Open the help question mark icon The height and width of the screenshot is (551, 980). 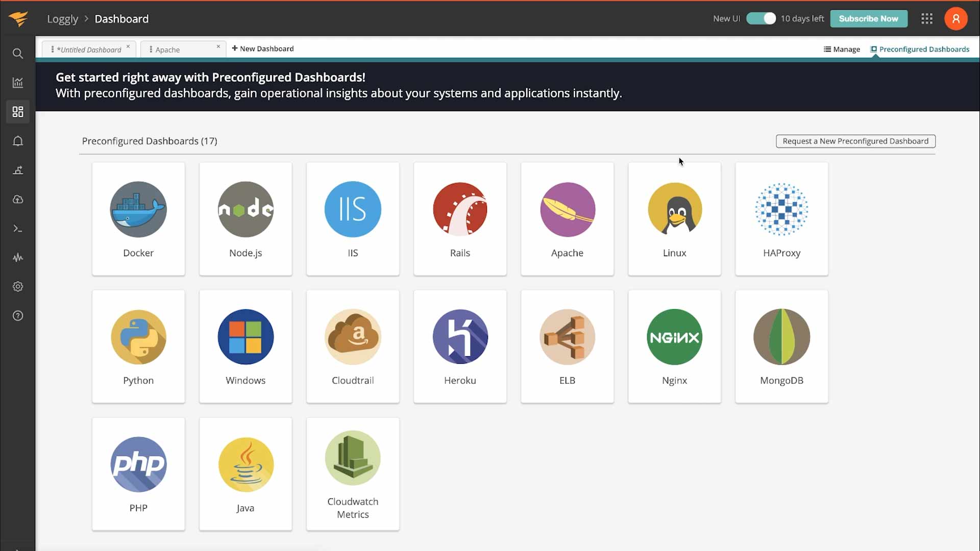18,316
